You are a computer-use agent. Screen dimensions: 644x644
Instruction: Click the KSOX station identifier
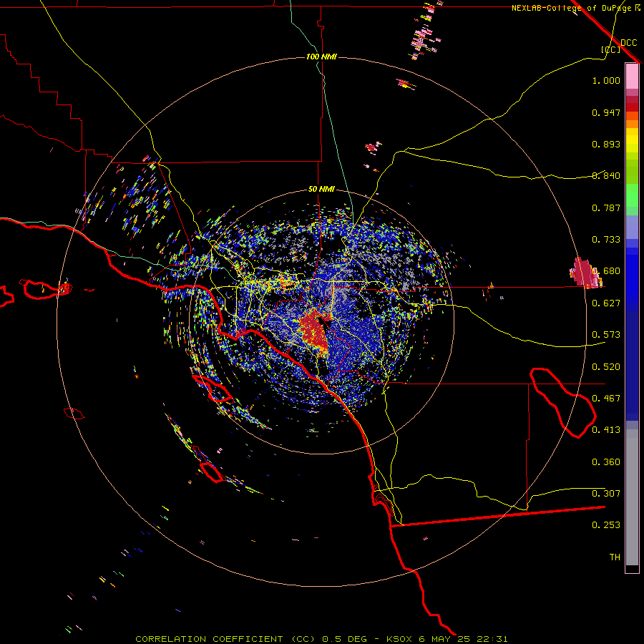pos(399,639)
